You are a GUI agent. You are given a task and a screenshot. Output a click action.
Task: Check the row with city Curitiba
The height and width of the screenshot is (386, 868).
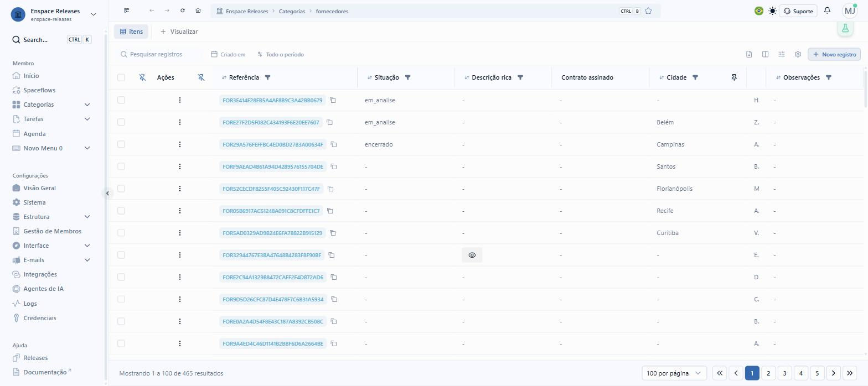coord(121,233)
